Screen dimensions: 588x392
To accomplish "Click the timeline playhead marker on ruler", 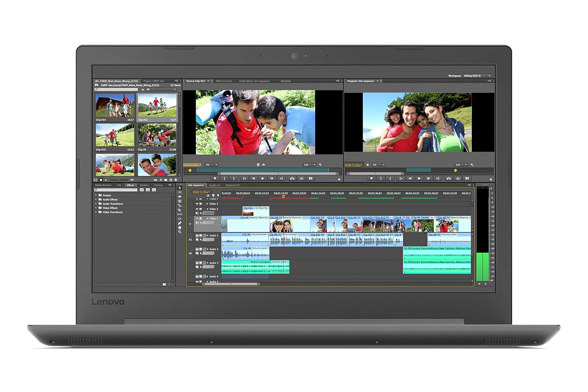I will tap(283, 196).
